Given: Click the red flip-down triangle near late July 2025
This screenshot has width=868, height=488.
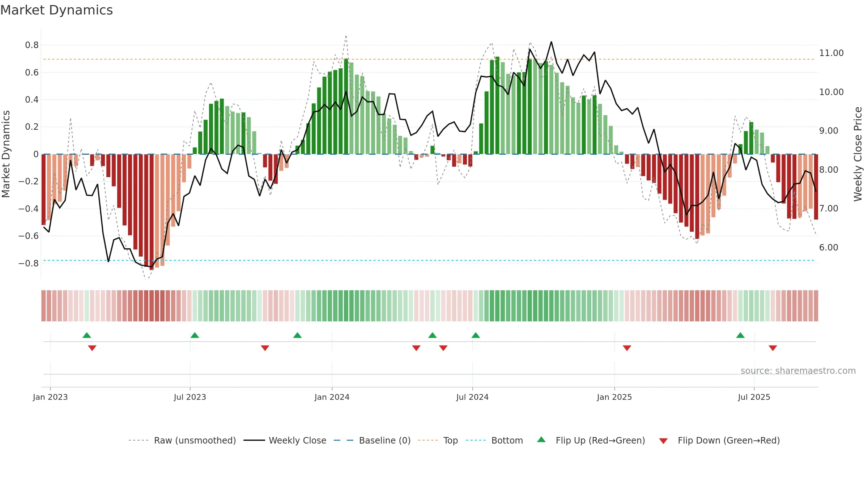Looking at the screenshot, I should point(773,348).
